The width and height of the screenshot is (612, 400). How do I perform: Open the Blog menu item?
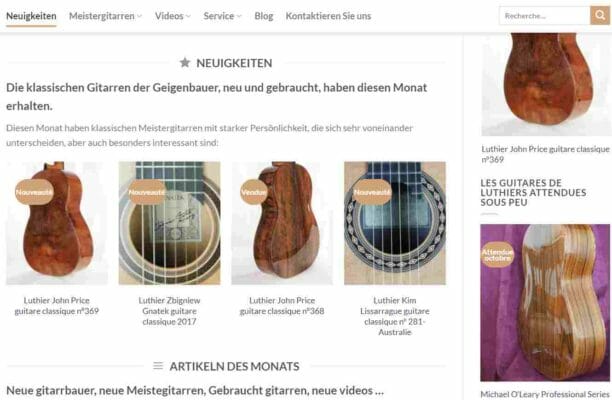264,16
